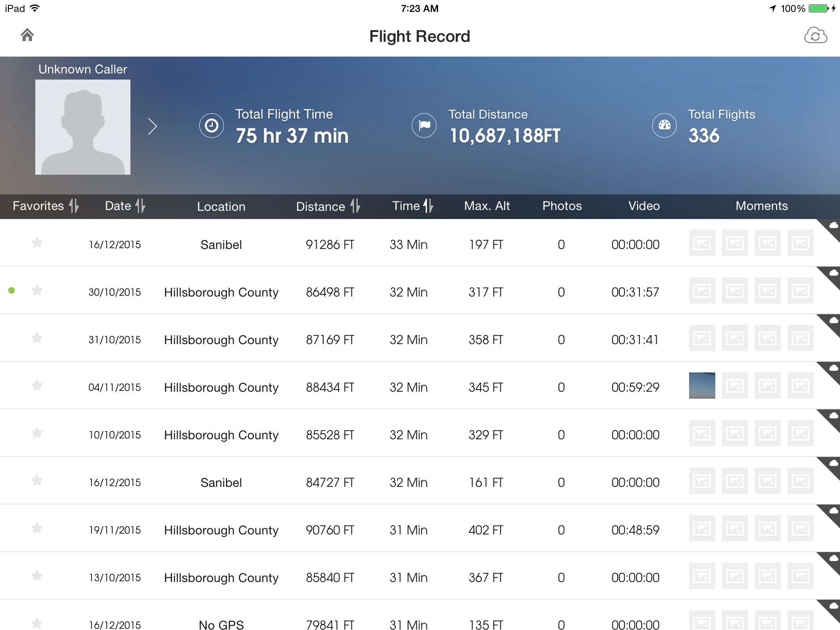This screenshot has height=630, width=840.
Task: Open the No GPS flight record
Action: click(420, 615)
